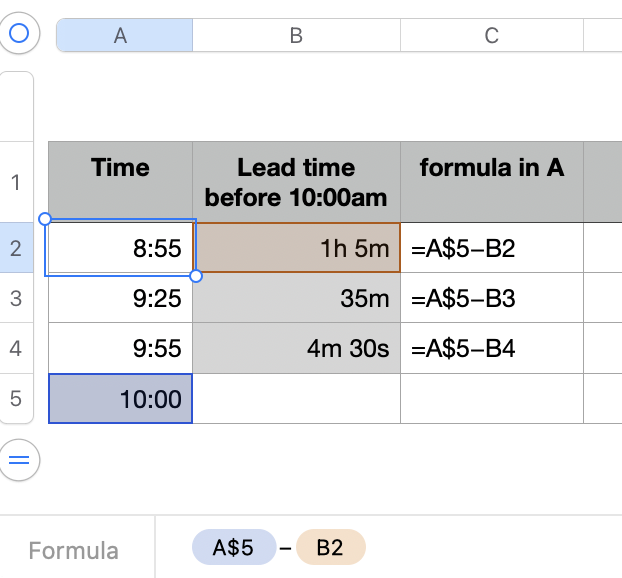Viewport: 622px width, 578px height.
Task: Select column B header
Action: [296, 35]
